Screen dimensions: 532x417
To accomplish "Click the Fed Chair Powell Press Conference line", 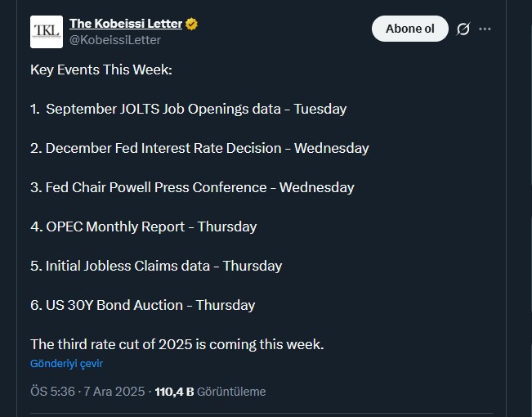I will 192,187.
